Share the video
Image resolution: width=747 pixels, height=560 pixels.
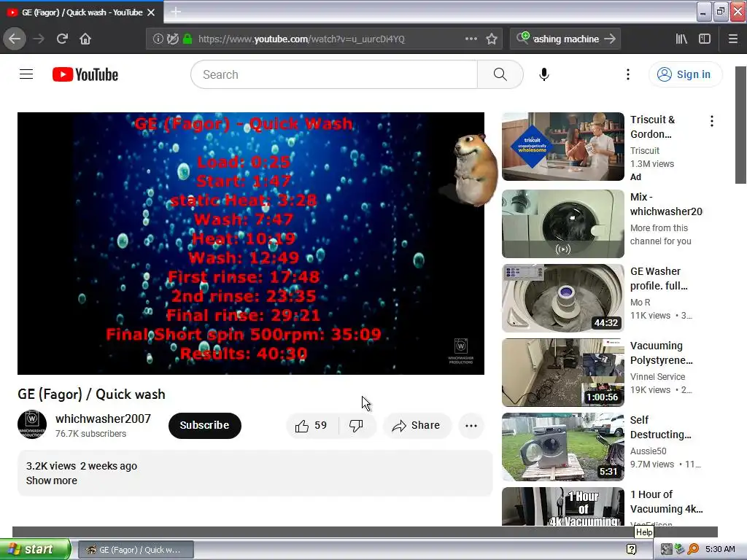(417, 426)
